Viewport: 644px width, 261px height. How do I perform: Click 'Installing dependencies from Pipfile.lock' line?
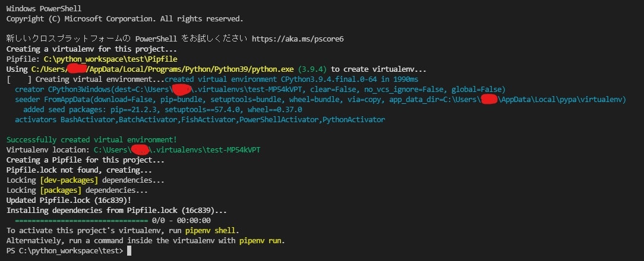tap(116, 211)
